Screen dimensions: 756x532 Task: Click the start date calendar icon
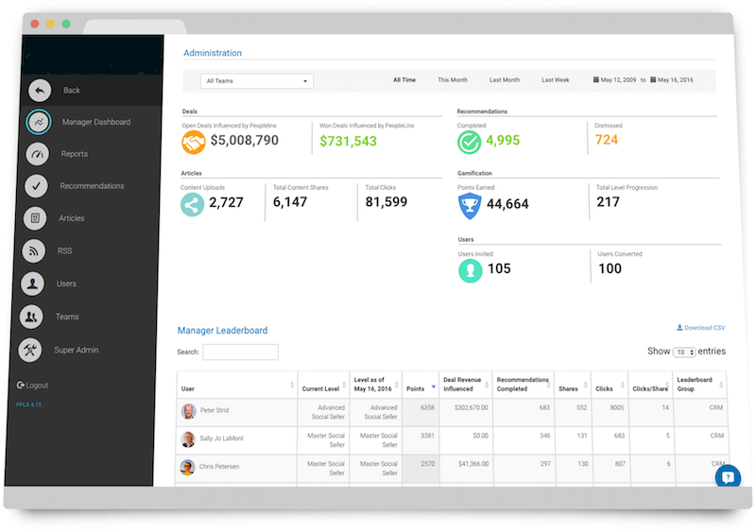click(596, 79)
